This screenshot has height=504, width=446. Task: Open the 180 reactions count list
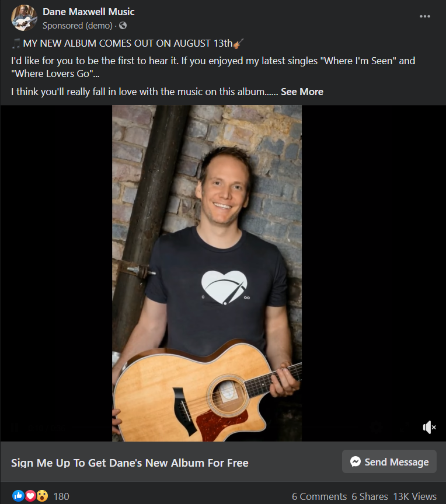click(x=61, y=496)
